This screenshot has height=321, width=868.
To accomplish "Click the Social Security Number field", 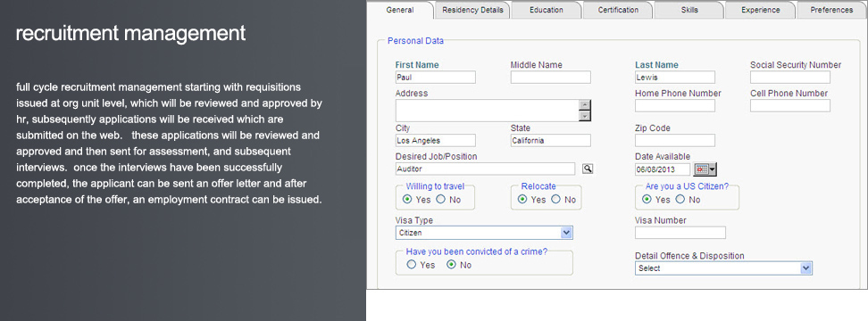I will [790, 78].
